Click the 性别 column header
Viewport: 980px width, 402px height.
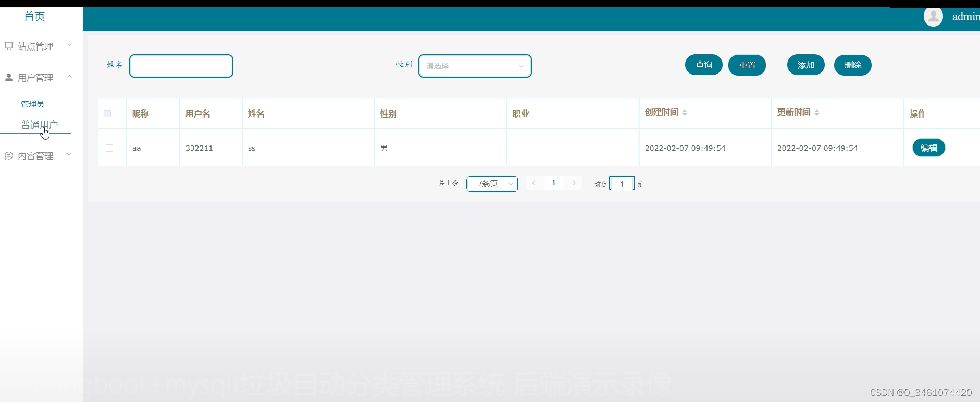[x=389, y=114]
